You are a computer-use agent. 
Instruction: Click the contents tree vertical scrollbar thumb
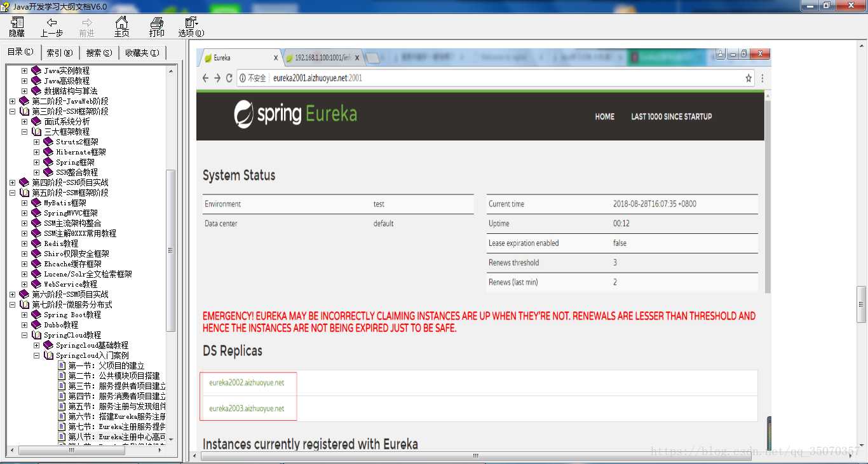pos(170,250)
